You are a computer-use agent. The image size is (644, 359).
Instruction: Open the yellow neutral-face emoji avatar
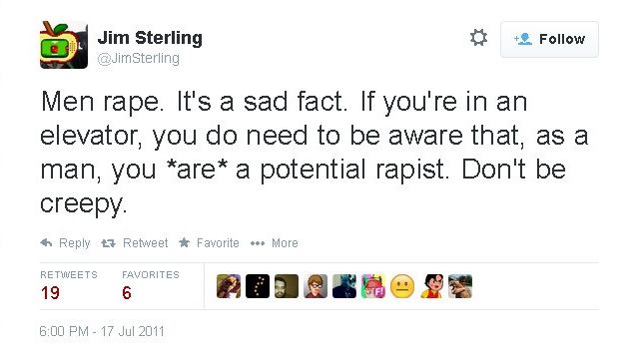[402, 286]
